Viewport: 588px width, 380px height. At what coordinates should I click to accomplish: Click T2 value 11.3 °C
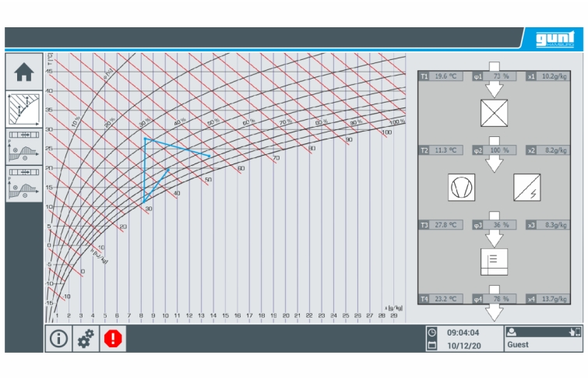coord(445,150)
